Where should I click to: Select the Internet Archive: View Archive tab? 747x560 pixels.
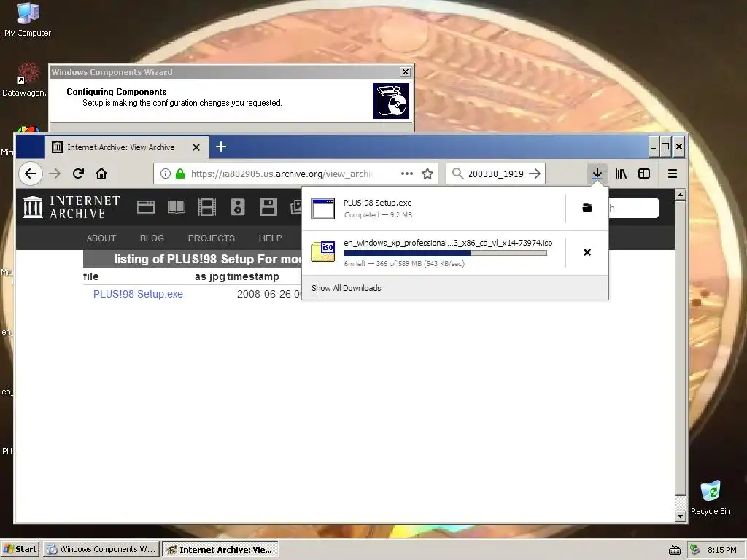(127, 147)
